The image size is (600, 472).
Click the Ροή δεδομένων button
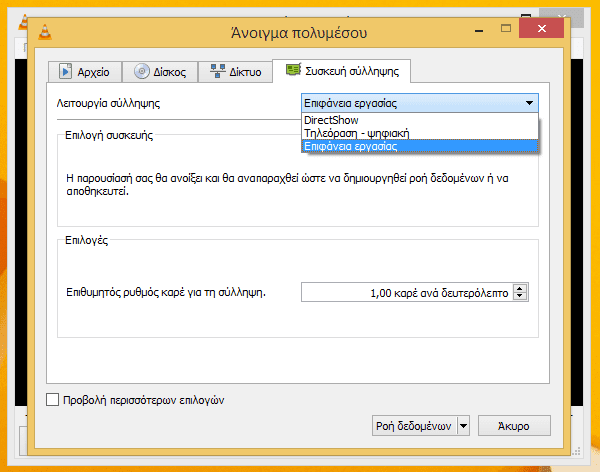point(414,426)
